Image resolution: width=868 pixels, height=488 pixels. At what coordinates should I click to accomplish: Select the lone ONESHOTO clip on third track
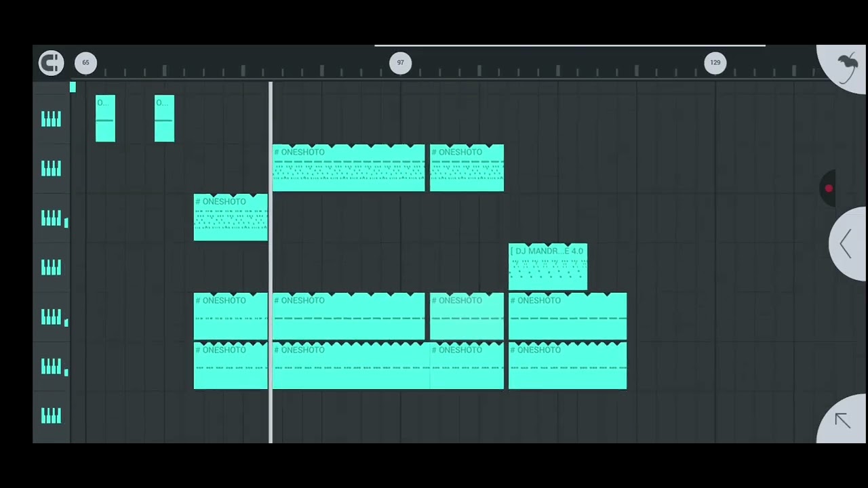pos(231,218)
